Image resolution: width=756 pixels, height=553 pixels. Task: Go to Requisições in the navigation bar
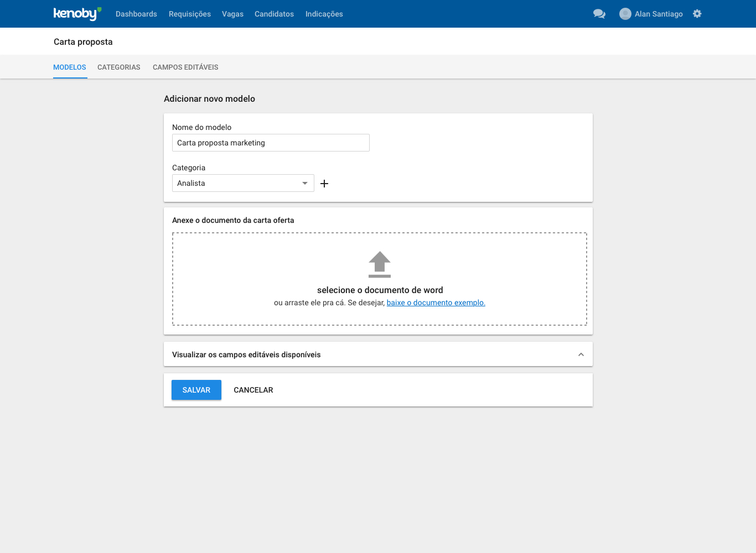tap(190, 14)
